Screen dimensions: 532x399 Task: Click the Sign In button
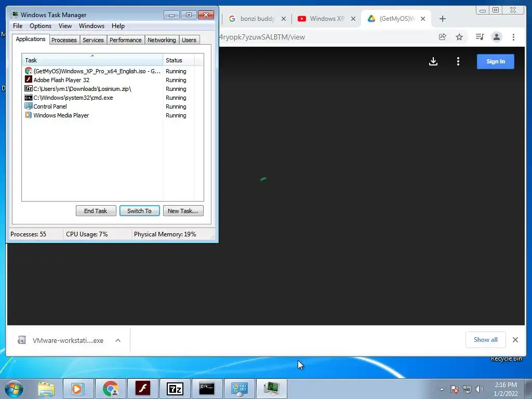tap(495, 61)
